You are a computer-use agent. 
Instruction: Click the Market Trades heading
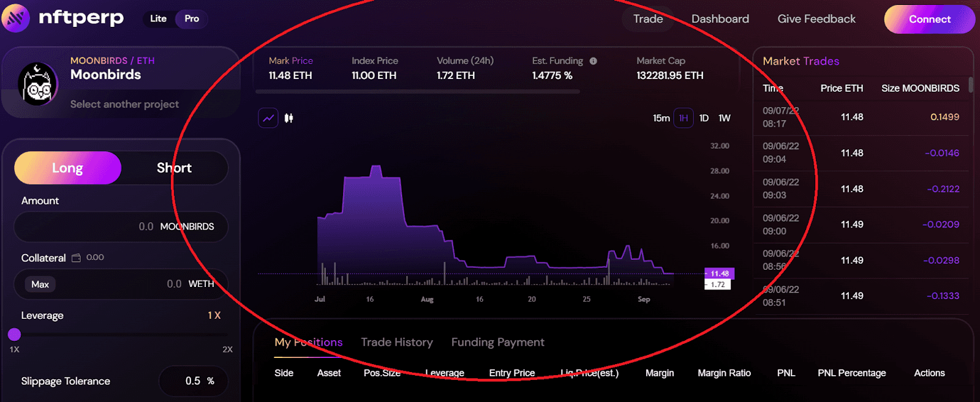(x=801, y=61)
